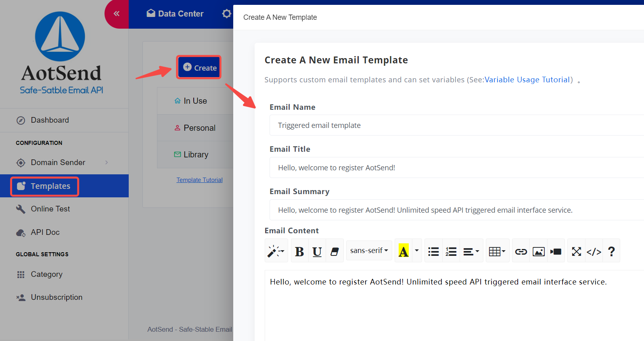Open the Data Center menu
644x341 pixels.
(175, 14)
